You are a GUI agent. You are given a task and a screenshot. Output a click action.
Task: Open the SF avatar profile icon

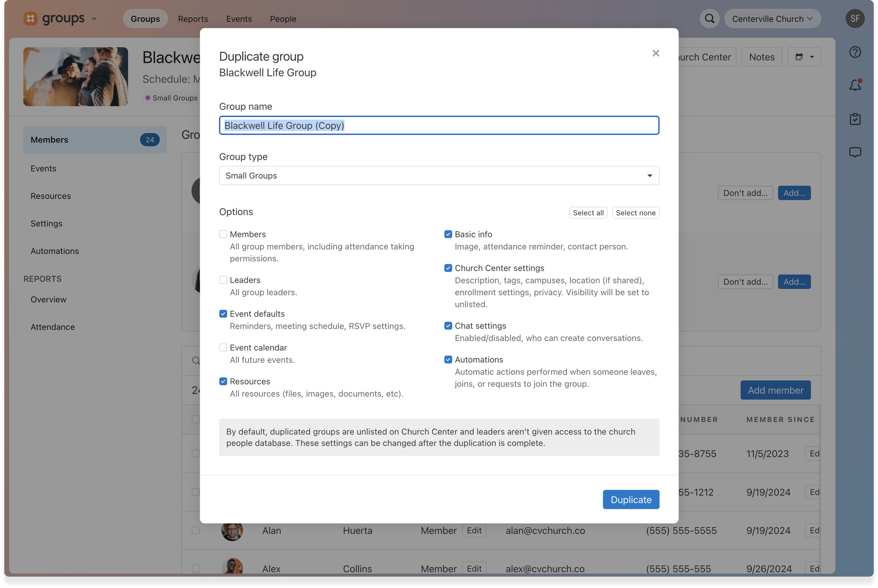coord(855,18)
